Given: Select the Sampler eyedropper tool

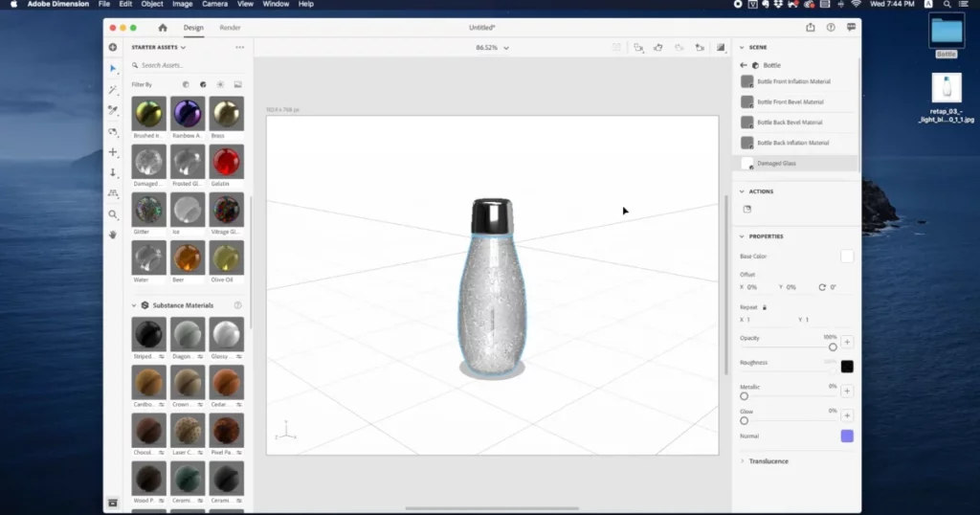Looking at the screenshot, I should 113,111.
